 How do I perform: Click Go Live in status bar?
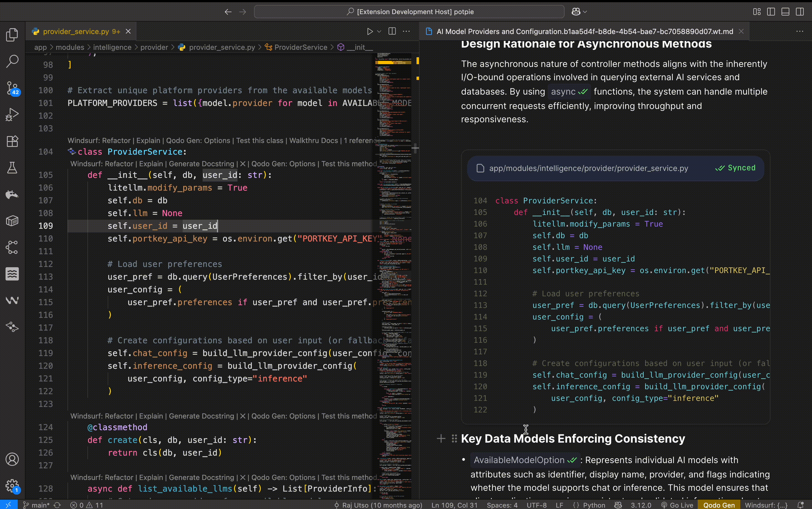pos(677,505)
